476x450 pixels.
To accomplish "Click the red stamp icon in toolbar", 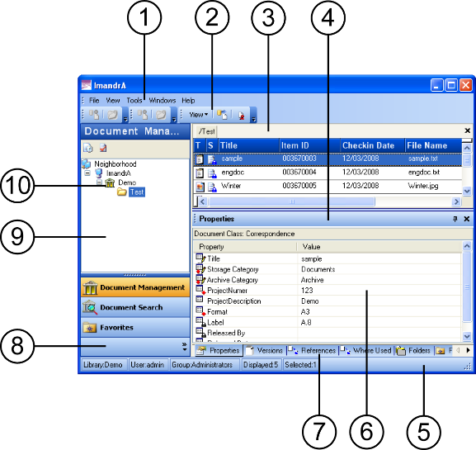I will pos(242,116).
